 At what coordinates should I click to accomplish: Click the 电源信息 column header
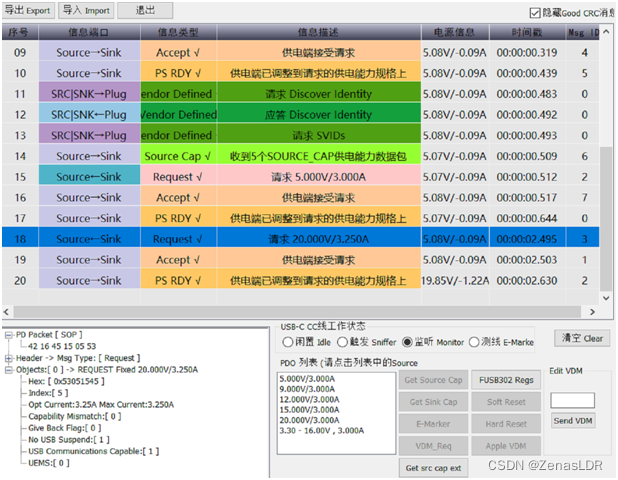[455, 32]
